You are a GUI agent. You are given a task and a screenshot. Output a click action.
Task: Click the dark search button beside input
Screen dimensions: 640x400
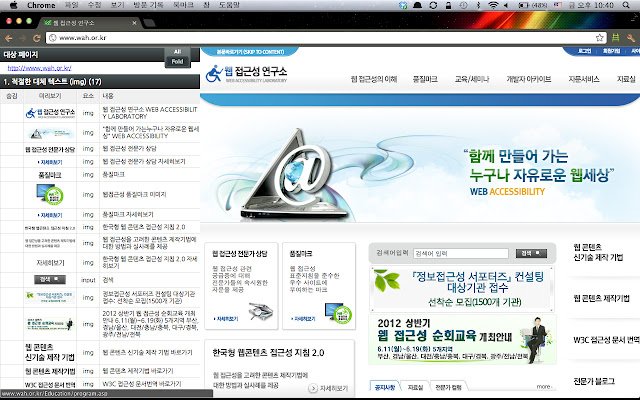pyautogui.click(x=531, y=253)
